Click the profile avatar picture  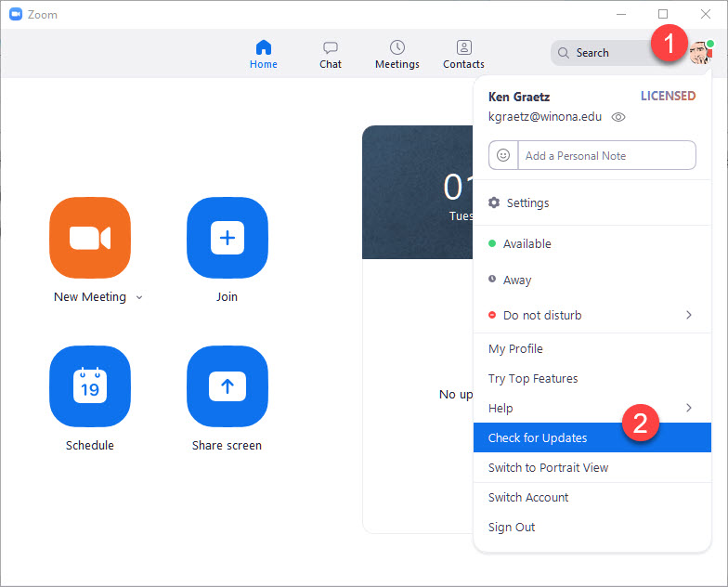pyautogui.click(x=700, y=53)
